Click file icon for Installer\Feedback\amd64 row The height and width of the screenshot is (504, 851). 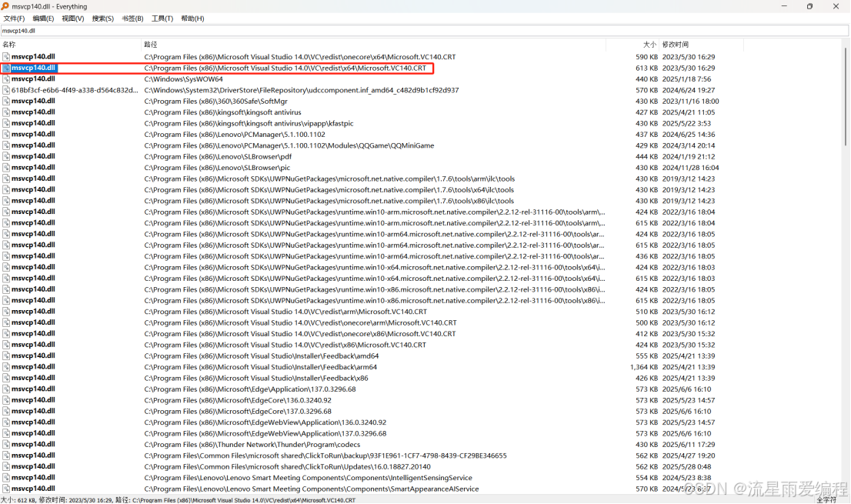pos(6,356)
